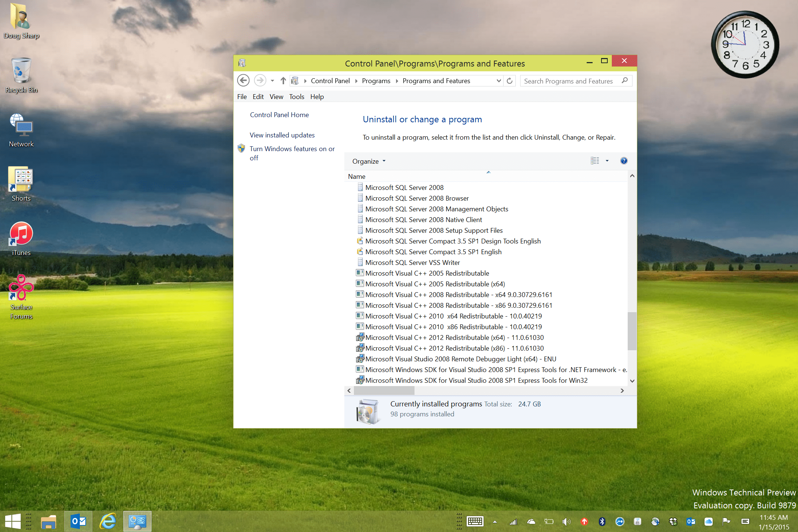The image size is (798, 532).
Task: Open the touch keyboard tray icon
Action: 475,521
